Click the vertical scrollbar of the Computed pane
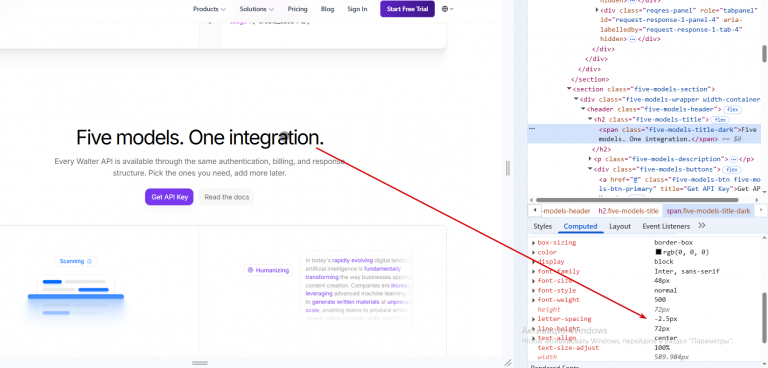 click(x=764, y=317)
